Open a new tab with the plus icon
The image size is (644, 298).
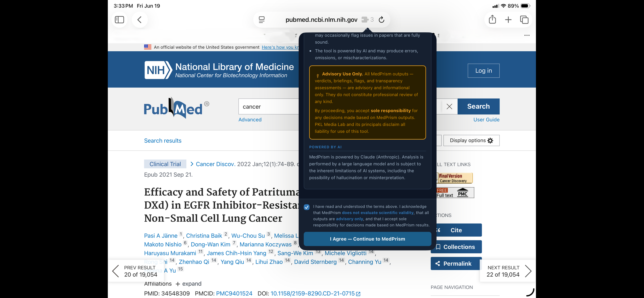coord(508,19)
